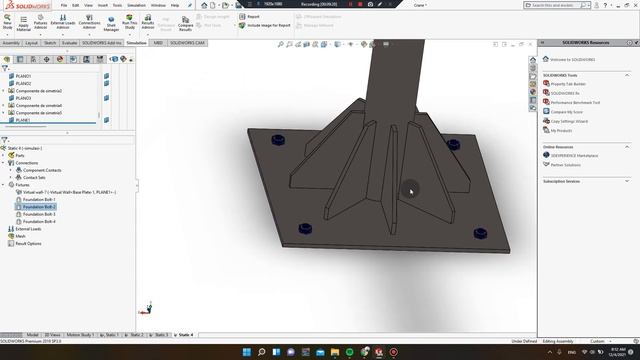Open Apply Material tool
The image size is (640, 360).
pos(24,24)
